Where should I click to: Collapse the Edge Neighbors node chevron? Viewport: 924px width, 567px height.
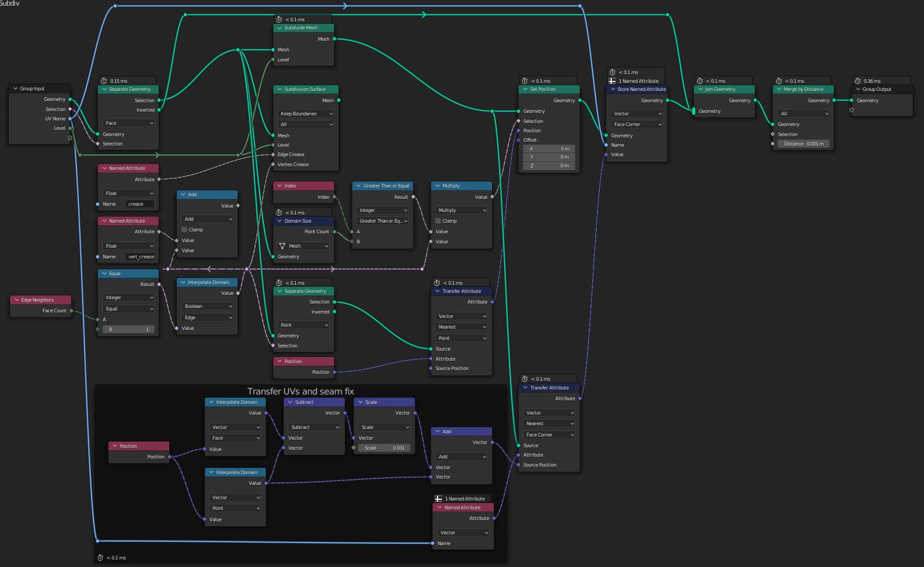[16, 300]
